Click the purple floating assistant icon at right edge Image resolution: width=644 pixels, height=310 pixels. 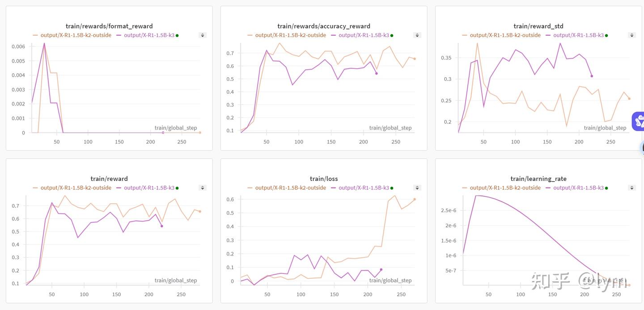click(639, 121)
